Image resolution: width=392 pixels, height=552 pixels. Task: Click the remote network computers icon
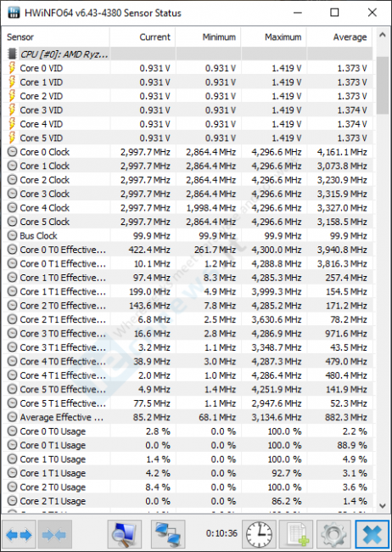point(168,535)
